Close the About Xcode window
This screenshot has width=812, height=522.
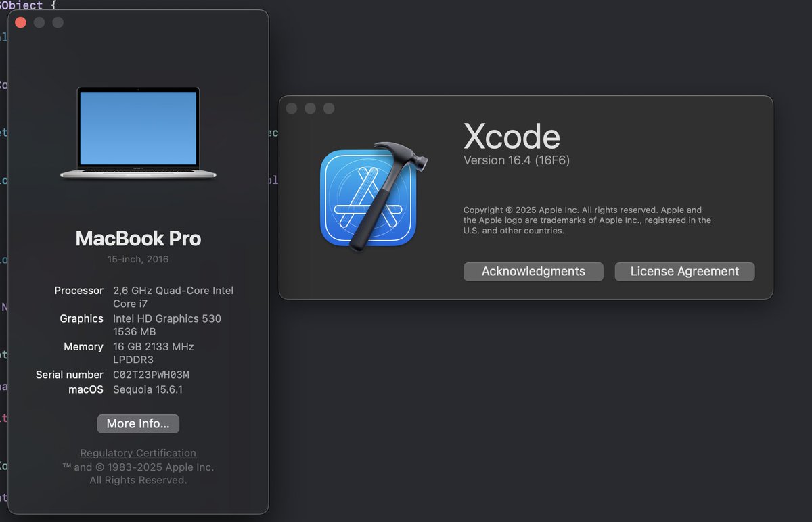[x=292, y=108]
